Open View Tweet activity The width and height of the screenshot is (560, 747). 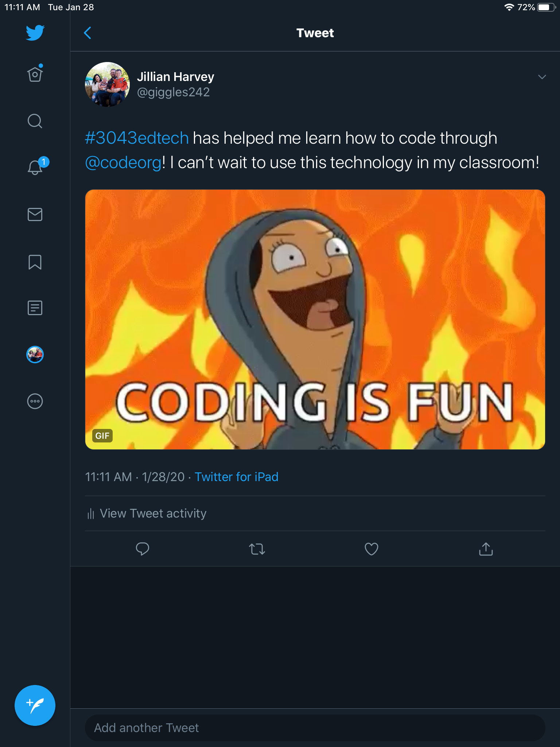coord(153,514)
